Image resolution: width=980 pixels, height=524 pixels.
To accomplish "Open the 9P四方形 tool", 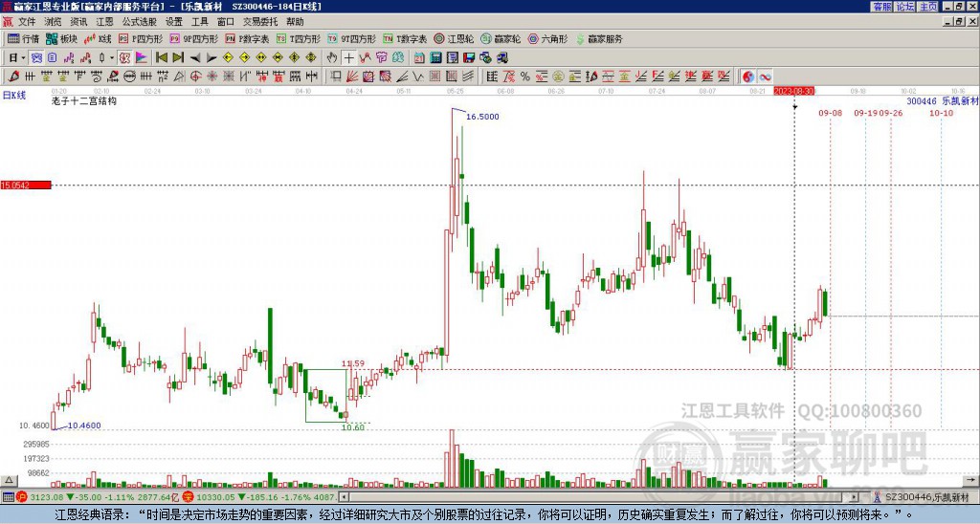I will tap(194, 38).
